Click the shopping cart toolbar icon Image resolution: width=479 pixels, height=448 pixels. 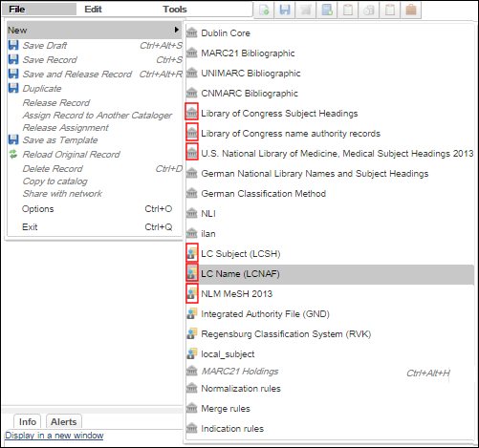pos(306,10)
